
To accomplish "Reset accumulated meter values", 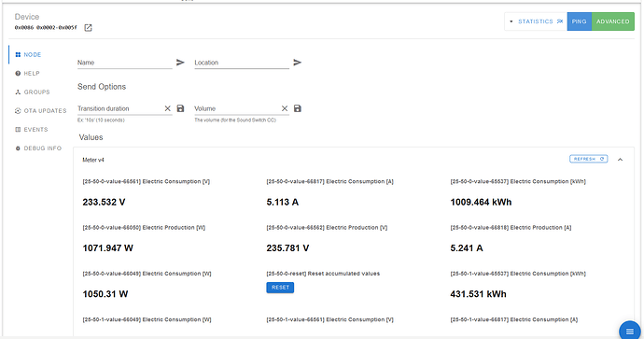I will (x=280, y=288).
